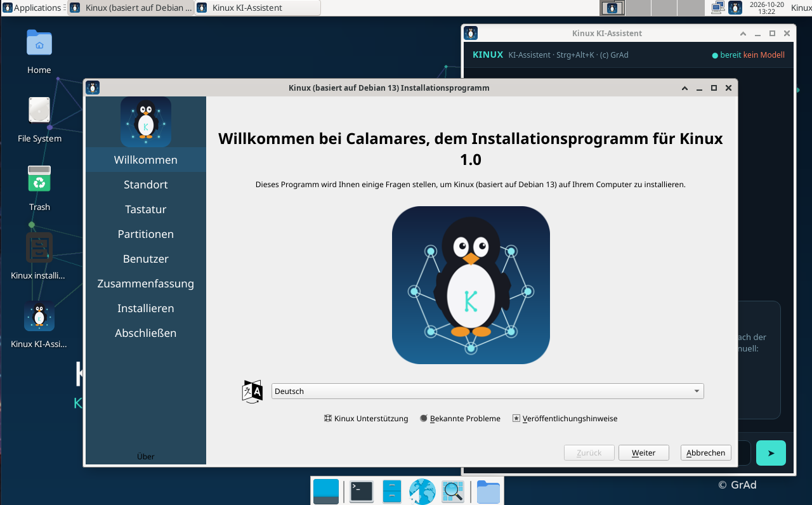Image resolution: width=812 pixels, height=505 pixels.
Task: Send the message in KI-Assistent window
Action: coord(771,453)
